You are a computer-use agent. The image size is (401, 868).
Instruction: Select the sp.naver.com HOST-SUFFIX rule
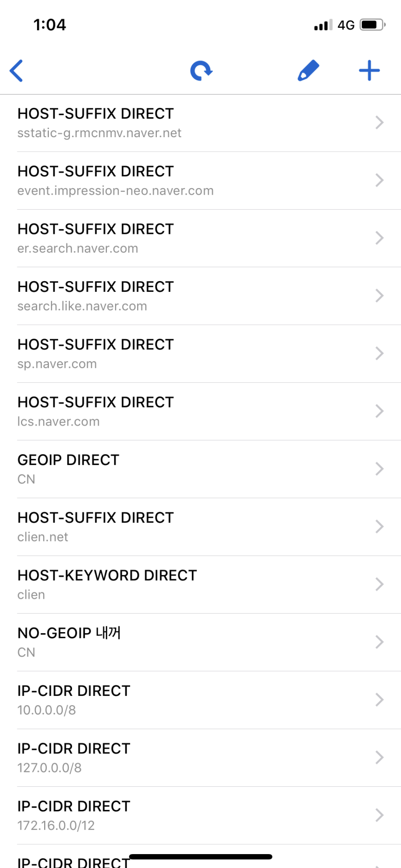click(154, 354)
